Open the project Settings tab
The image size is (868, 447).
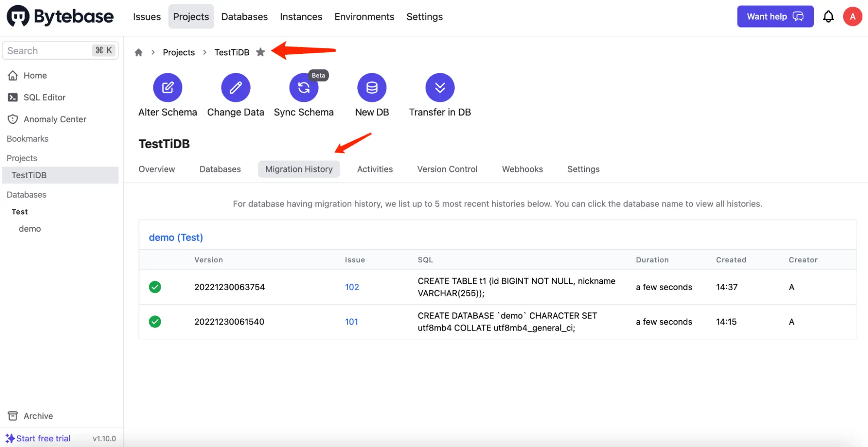pos(583,169)
